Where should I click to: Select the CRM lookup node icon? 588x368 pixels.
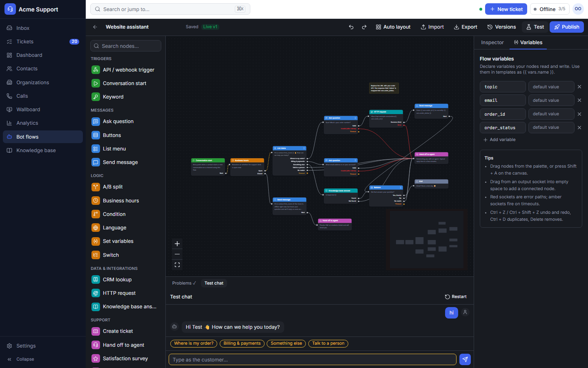click(x=96, y=280)
